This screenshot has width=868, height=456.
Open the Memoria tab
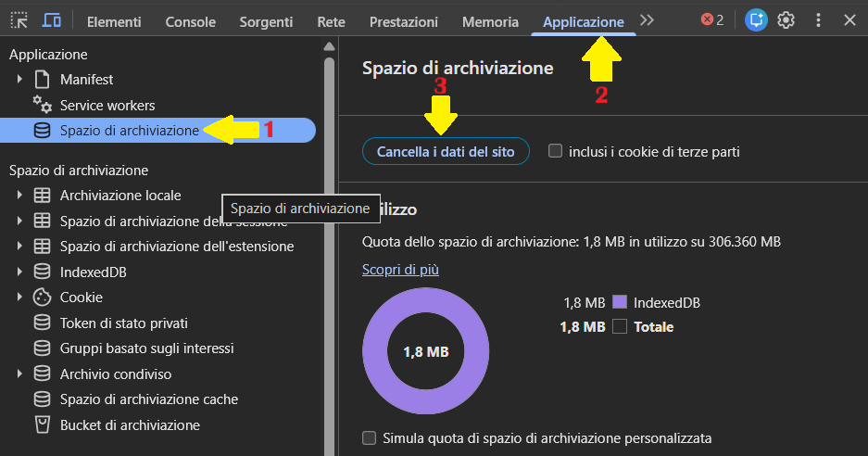(490, 21)
